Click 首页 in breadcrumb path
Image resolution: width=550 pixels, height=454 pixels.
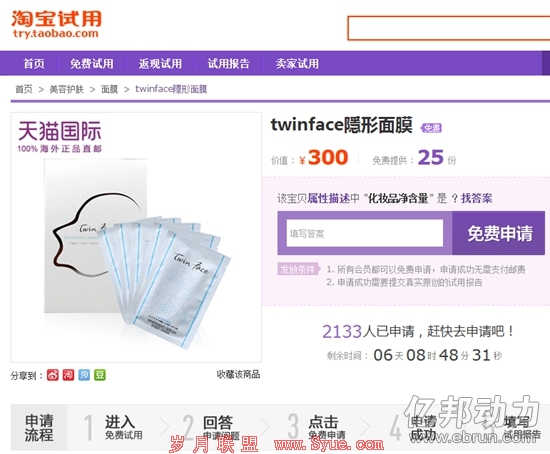pos(24,89)
